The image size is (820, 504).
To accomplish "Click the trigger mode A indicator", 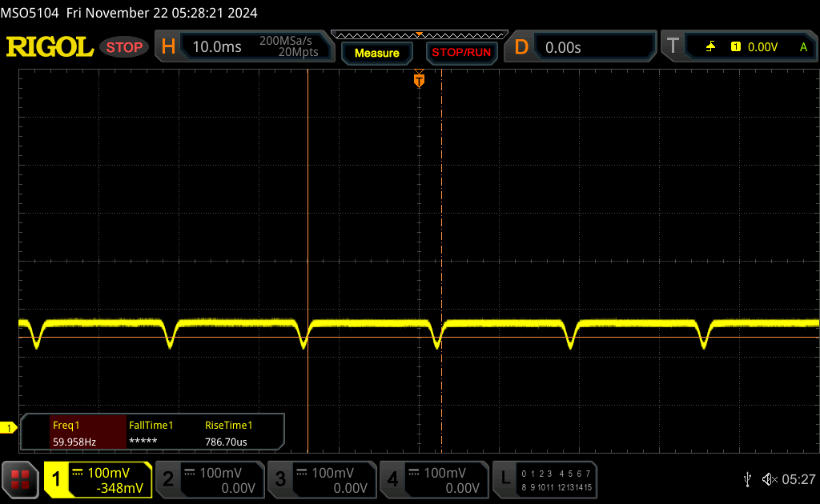I will pyautogui.click(x=803, y=47).
